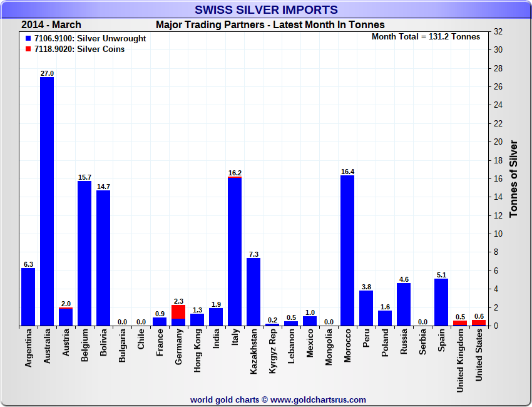Screen dimensions: 532x407
Task: Click the Belgium bar labeled 15.7
Action: (84, 253)
